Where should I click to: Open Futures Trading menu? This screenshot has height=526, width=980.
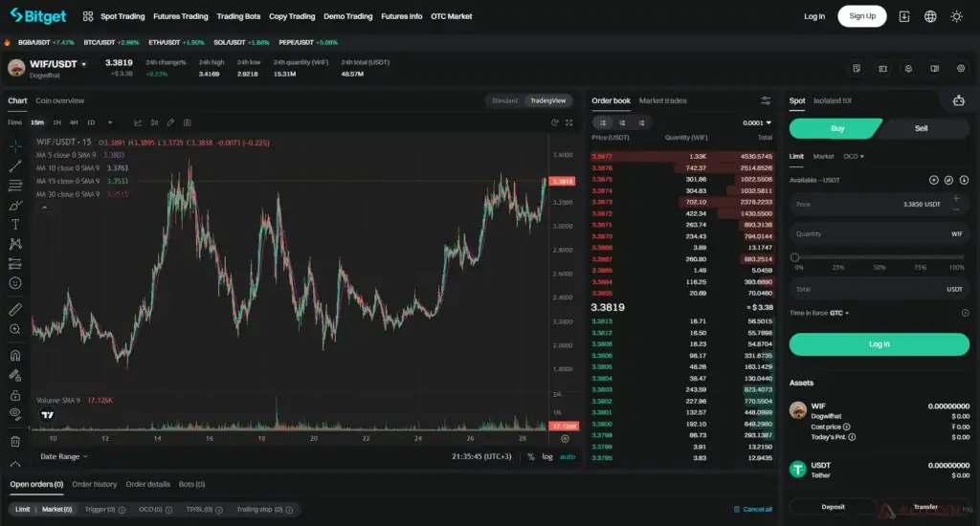181,16
